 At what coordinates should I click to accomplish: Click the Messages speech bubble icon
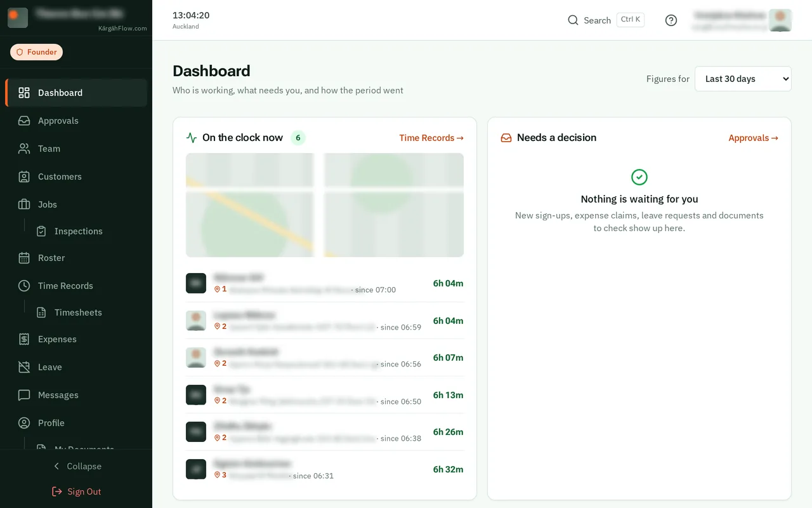pos(24,395)
